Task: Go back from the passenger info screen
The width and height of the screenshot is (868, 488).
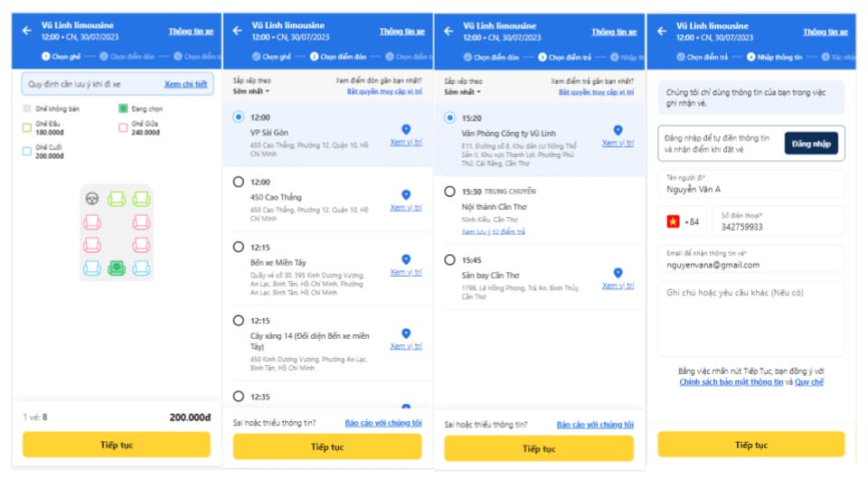Action: point(662,31)
